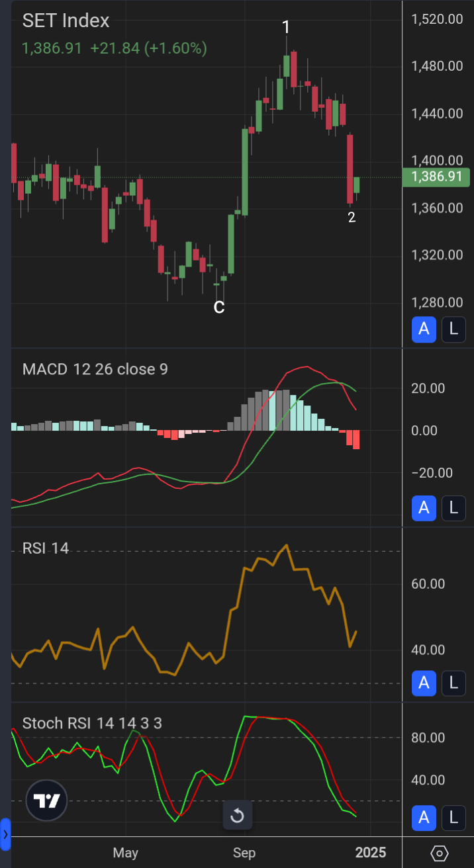This screenshot has height=868, width=474.
Task: Click the MACD axis value −20.00
Action: click(434, 472)
